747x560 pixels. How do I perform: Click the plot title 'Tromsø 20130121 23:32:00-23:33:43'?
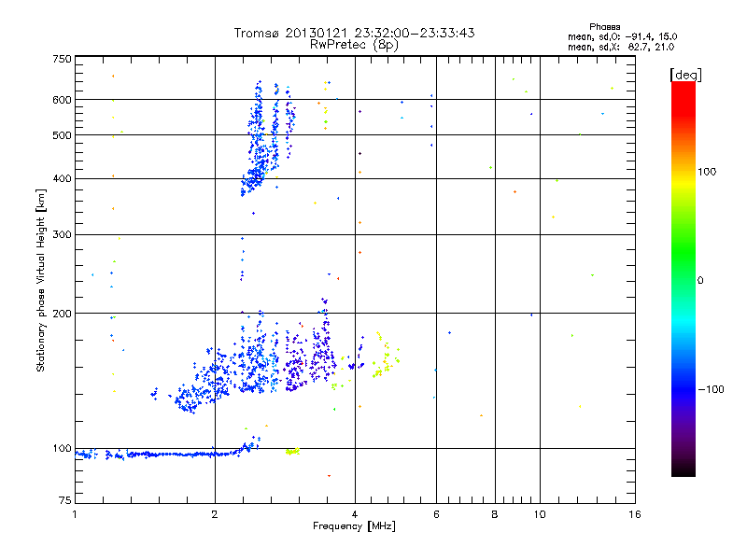pos(354,33)
